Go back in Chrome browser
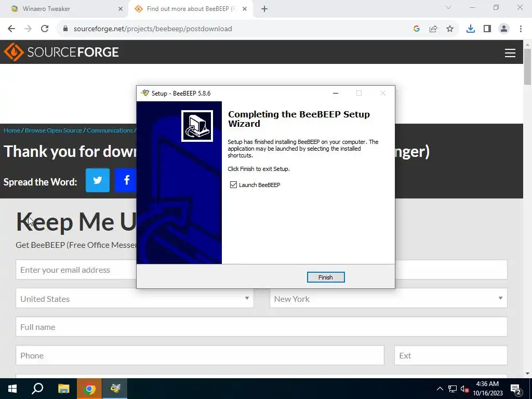This screenshot has width=532, height=399. 11,29
